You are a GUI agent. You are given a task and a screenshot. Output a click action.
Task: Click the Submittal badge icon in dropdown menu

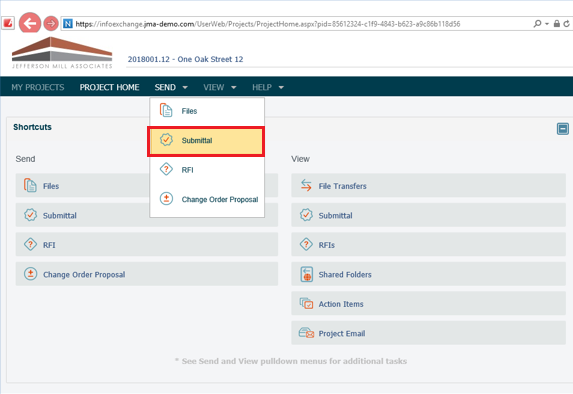pyautogui.click(x=166, y=140)
